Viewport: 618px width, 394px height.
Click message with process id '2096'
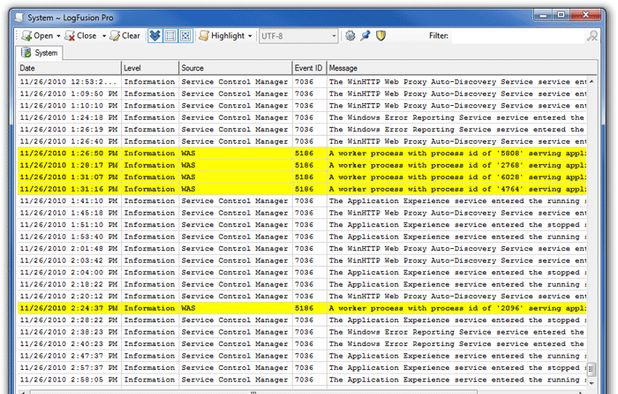(457, 308)
